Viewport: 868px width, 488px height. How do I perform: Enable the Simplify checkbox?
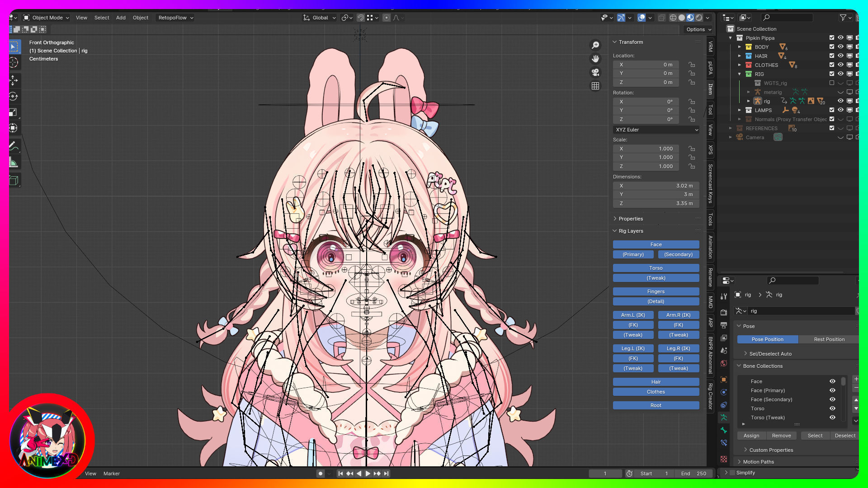click(x=732, y=473)
